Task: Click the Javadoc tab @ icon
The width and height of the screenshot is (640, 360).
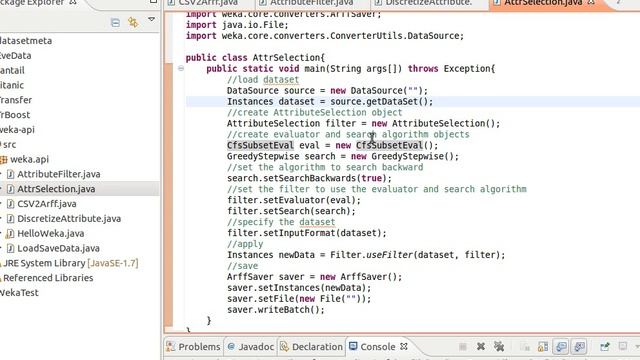Action: [x=231, y=347]
